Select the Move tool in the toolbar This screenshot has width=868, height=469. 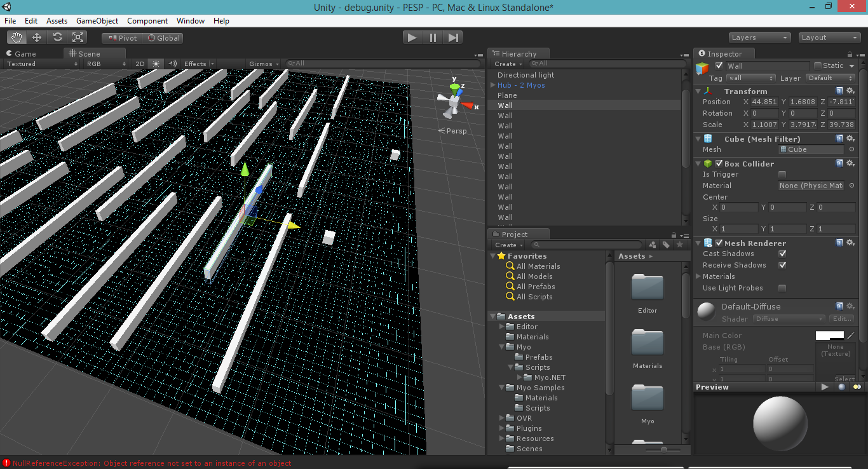pyautogui.click(x=37, y=37)
